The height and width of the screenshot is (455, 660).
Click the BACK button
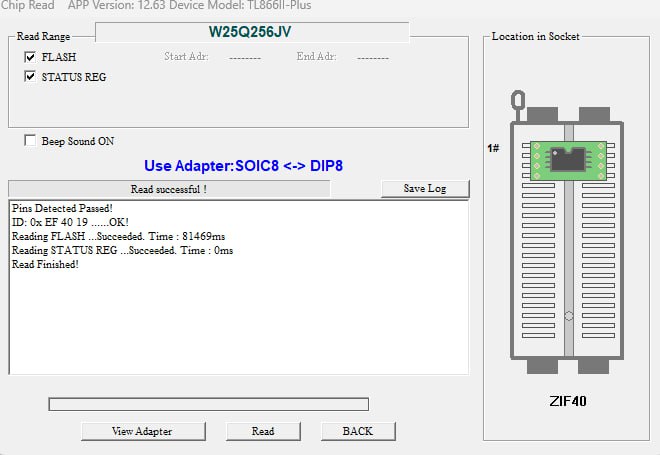358,431
